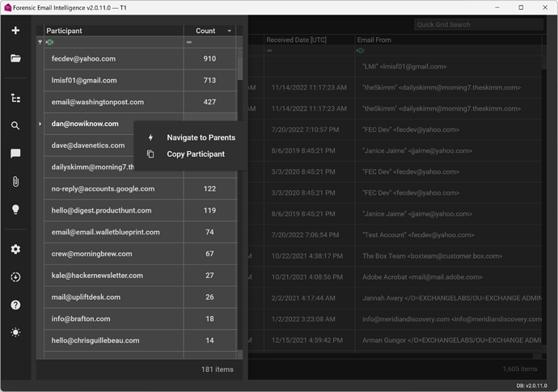Open the tree hierarchy view icon
This screenshot has width=558, height=392.
pyautogui.click(x=15, y=98)
